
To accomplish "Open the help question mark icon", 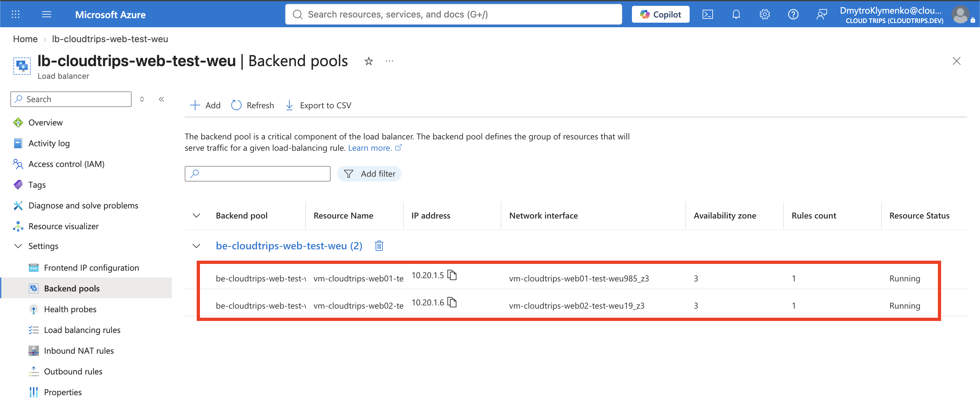I will pyautogui.click(x=793, y=15).
